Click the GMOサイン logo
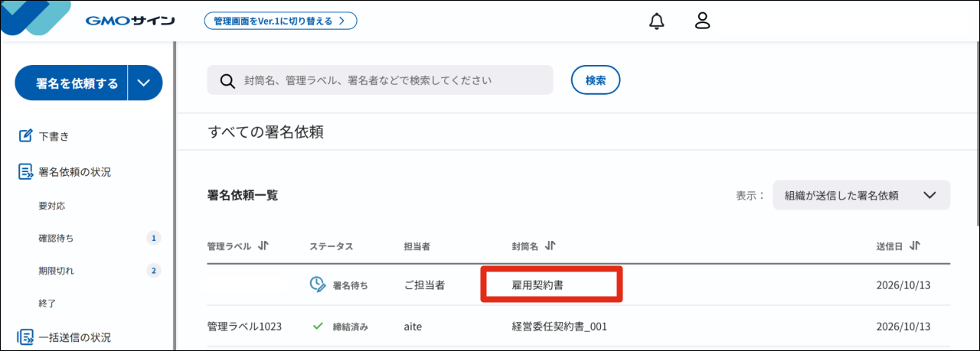 click(129, 21)
